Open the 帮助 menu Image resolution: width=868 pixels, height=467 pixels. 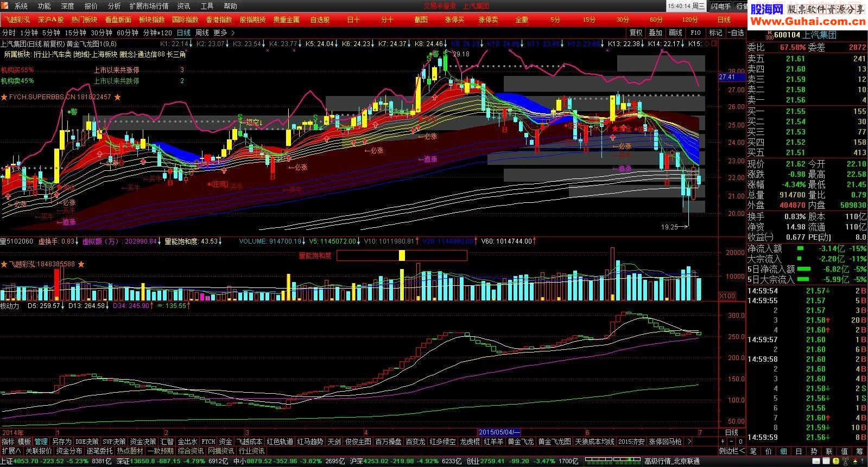click(x=230, y=6)
